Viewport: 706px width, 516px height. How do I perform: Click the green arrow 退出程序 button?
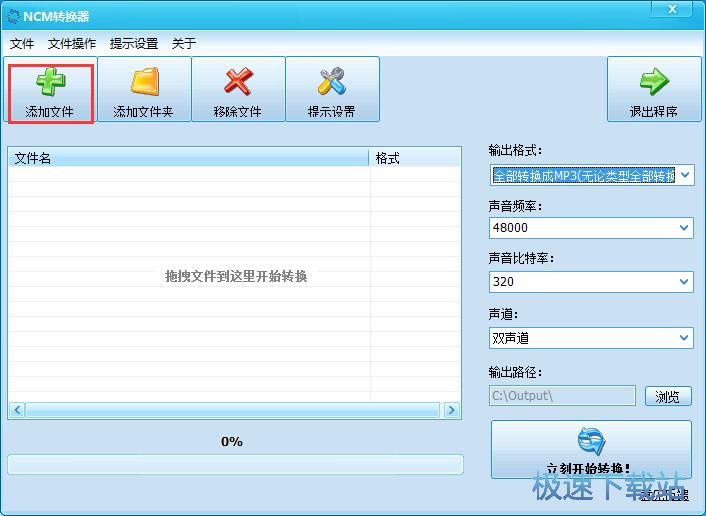click(x=654, y=89)
